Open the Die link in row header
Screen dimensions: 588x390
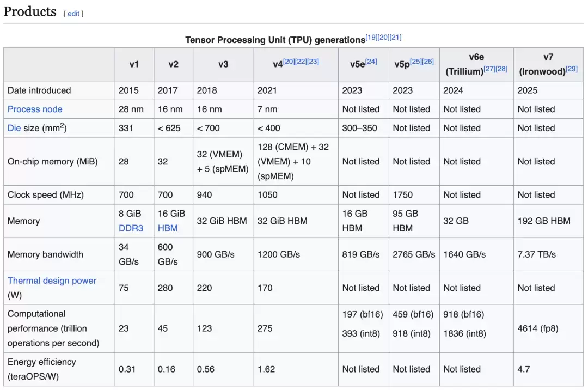point(14,128)
